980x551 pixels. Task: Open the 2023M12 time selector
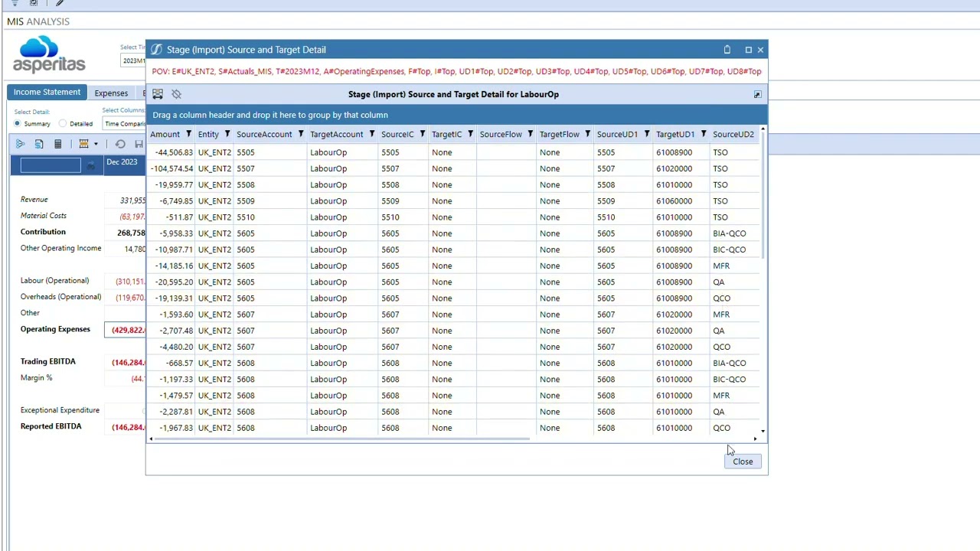133,60
